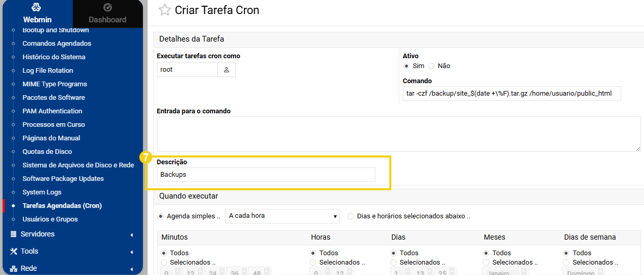Select Todos under Minutos

tap(165, 253)
